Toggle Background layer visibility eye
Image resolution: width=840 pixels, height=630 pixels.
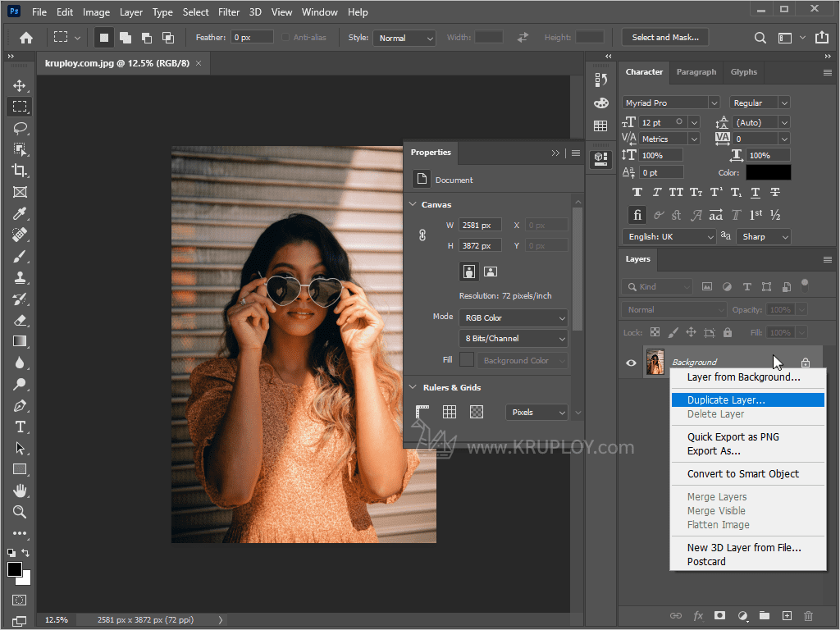coord(631,363)
